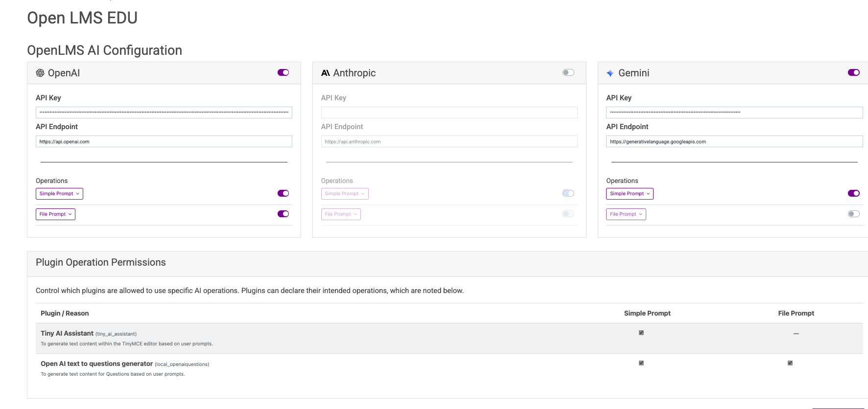Uncheck File Prompt for questions generator

pyautogui.click(x=790, y=363)
